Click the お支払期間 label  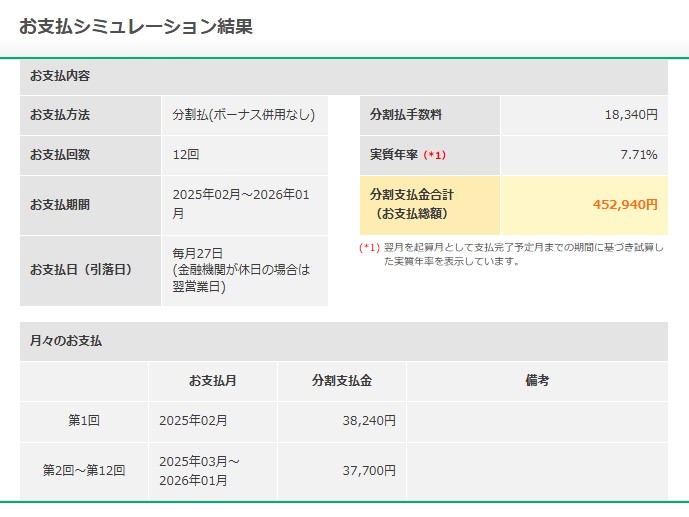[x=60, y=205]
